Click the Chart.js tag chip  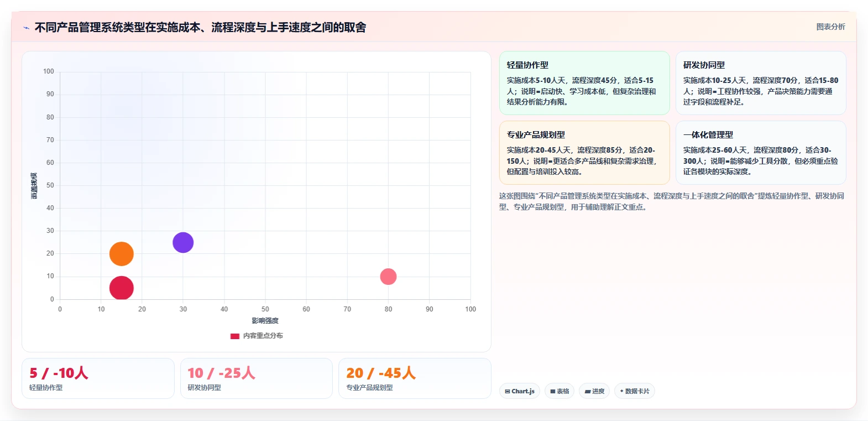click(520, 391)
